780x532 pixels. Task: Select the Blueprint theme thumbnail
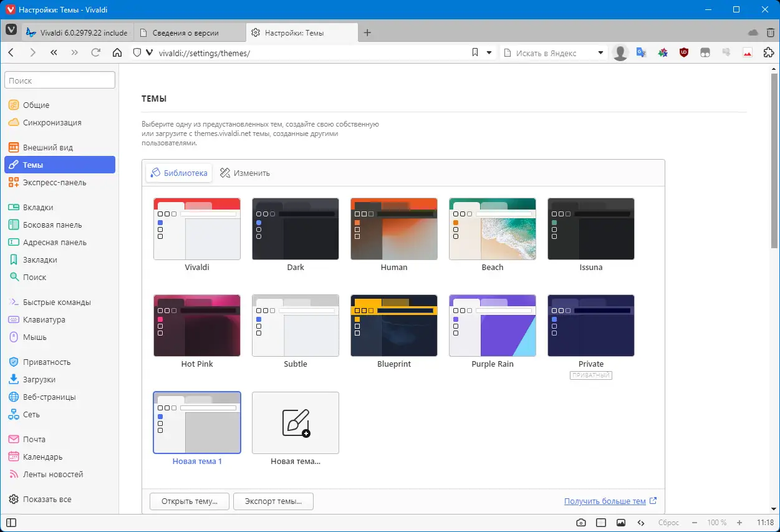point(394,326)
